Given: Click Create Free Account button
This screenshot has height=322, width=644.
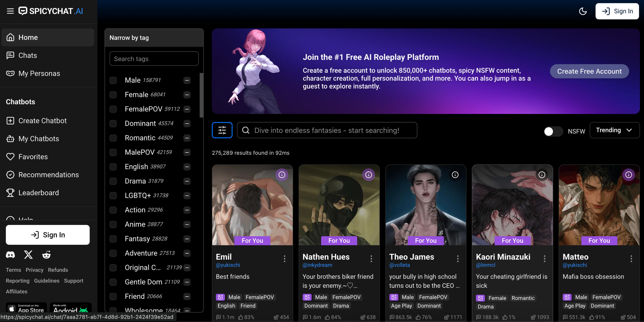Looking at the screenshot, I should [589, 71].
